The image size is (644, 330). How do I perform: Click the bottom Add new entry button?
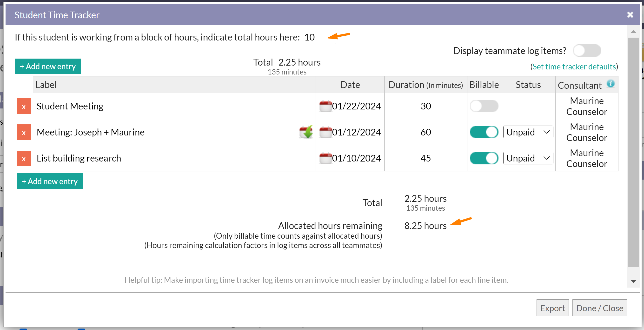point(50,181)
